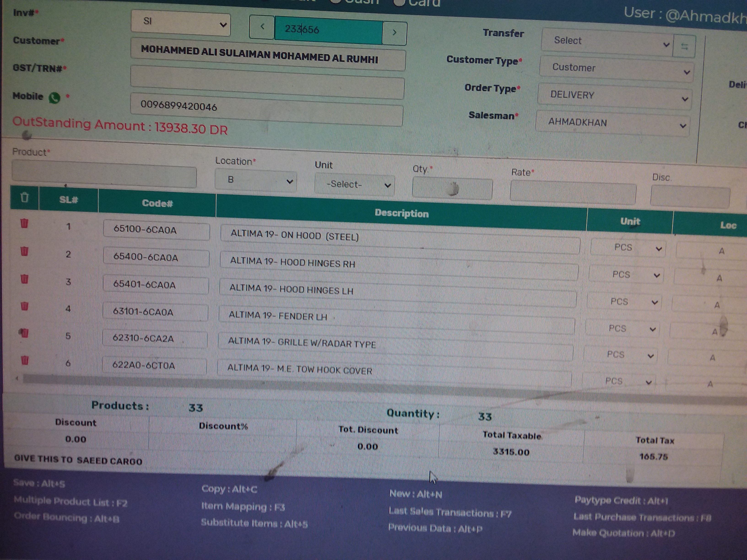Click Last Sales Transactions : F7 label
The height and width of the screenshot is (560, 747).
pyautogui.click(x=450, y=513)
